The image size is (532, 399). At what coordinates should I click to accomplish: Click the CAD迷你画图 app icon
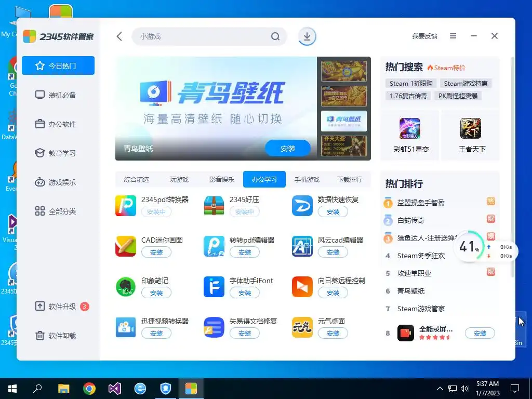click(x=126, y=246)
